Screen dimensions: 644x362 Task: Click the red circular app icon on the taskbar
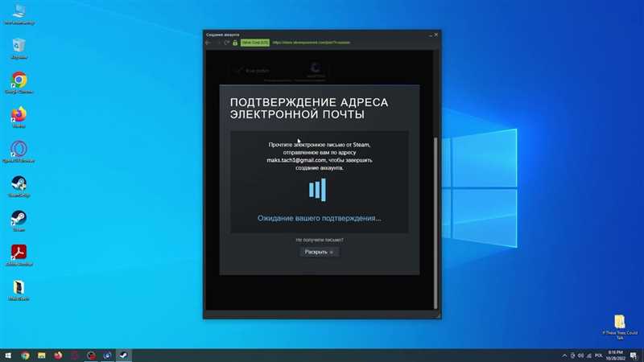point(91,356)
